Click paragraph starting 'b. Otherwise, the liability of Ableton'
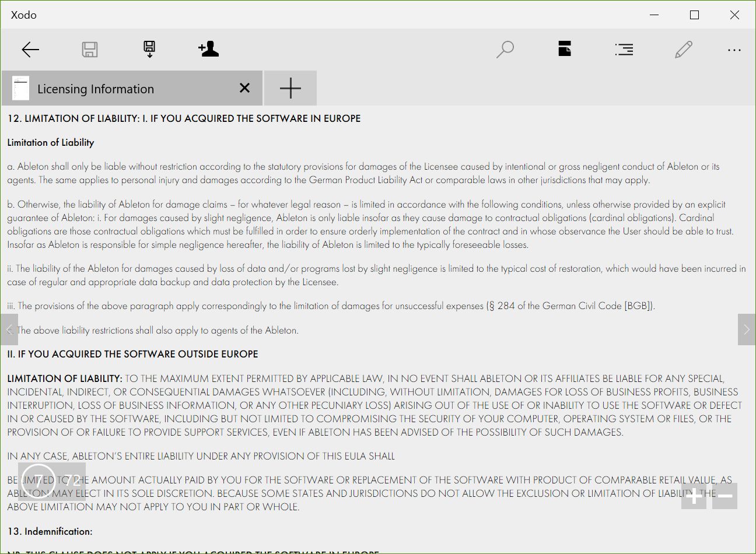The image size is (756, 554). click(371, 225)
